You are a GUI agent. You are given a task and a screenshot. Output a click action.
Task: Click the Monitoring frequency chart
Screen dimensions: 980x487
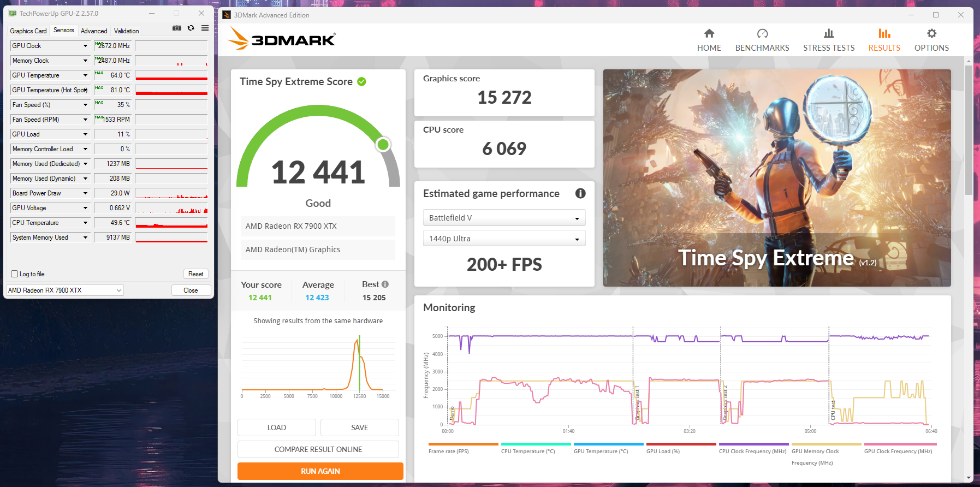point(689,376)
